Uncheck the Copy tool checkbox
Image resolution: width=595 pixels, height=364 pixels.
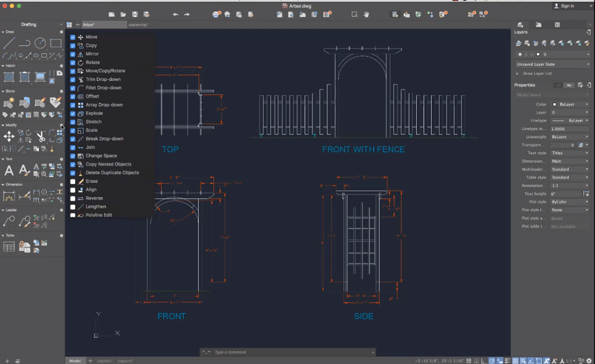[x=73, y=46]
